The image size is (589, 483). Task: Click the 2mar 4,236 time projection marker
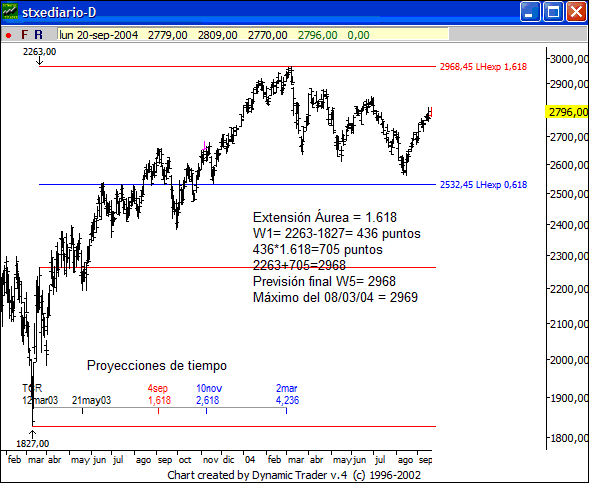287,394
